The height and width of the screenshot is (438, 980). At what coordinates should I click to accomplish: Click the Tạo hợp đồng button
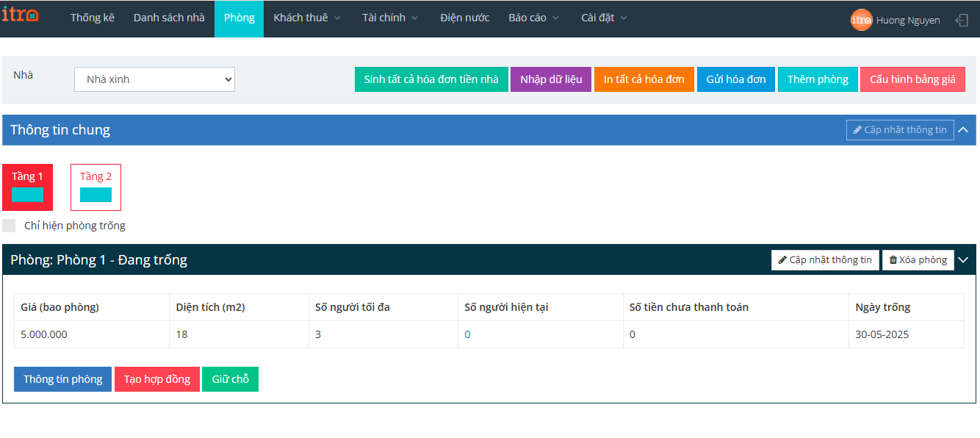pos(156,379)
